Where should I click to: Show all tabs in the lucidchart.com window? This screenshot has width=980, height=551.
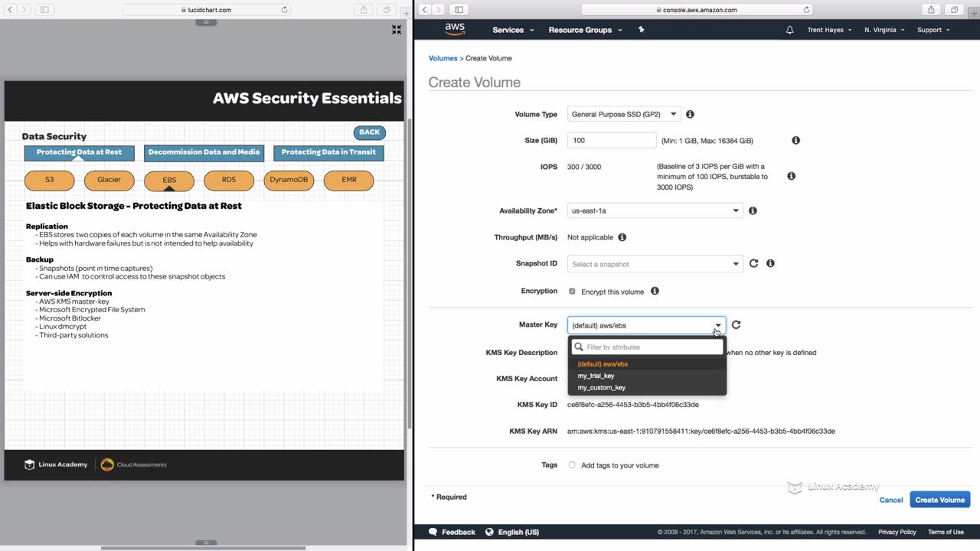[387, 10]
